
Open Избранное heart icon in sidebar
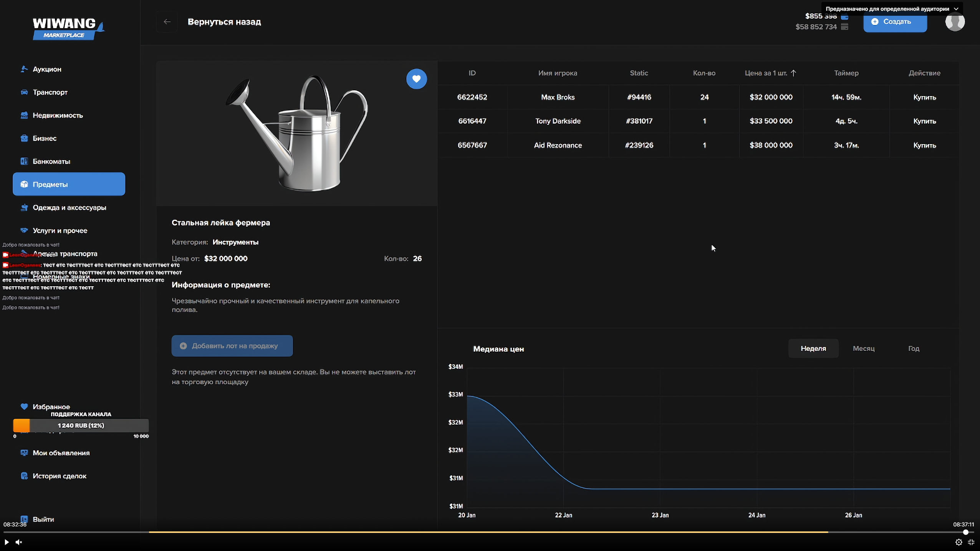[x=24, y=407]
